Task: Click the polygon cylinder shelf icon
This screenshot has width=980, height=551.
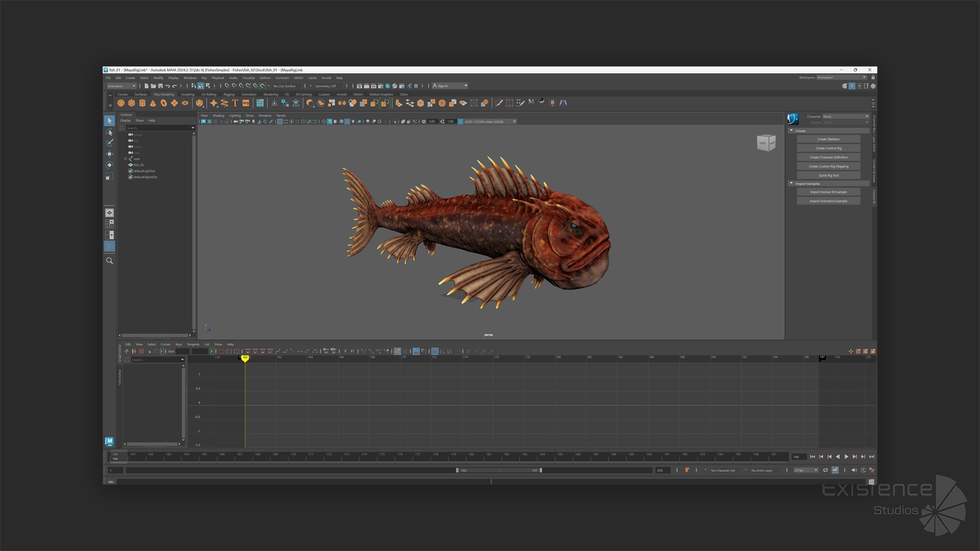Action: (x=142, y=103)
